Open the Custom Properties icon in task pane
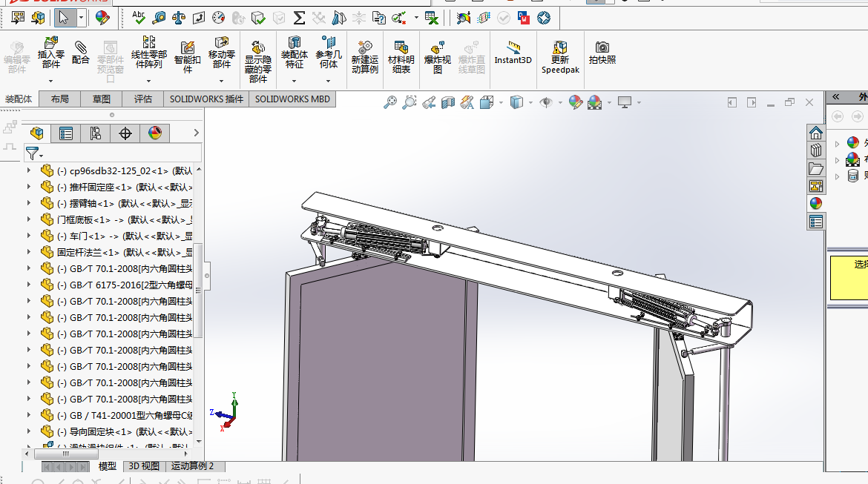The height and width of the screenshot is (484, 868). click(x=816, y=222)
